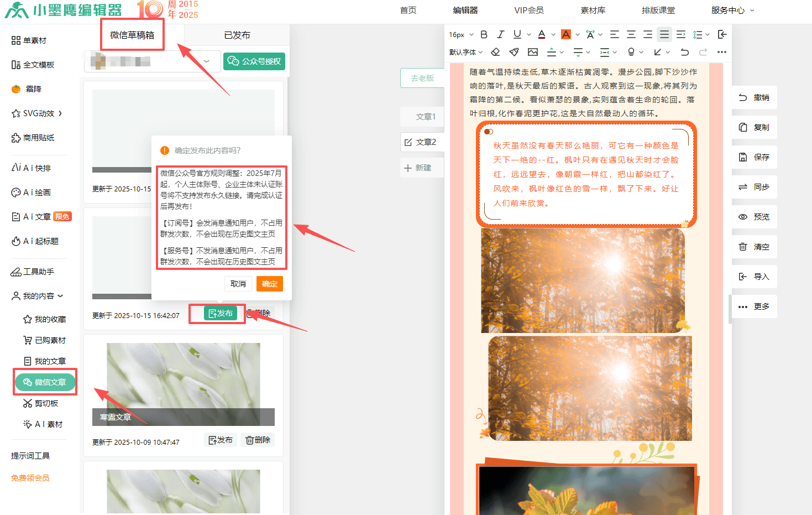The height and width of the screenshot is (515, 812).
Task: Click the 预览 eye icon button
Action: tap(755, 217)
